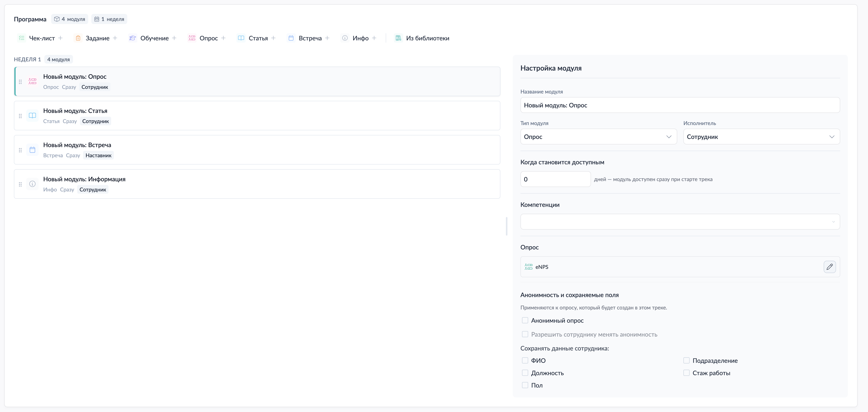
Task: Click the НЕДЕЛЯ 1 heading
Action: (x=27, y=59)
